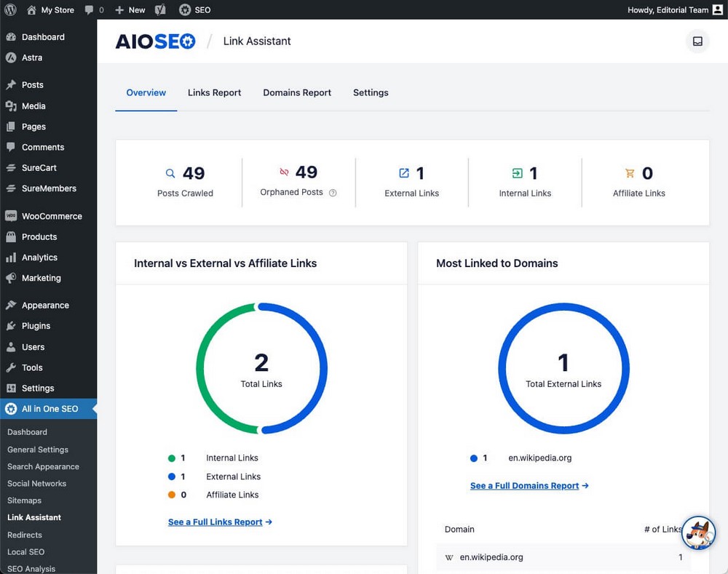Click All in One SEO menu
Viewport: 728px width, 574px height.
click(48, 409)
